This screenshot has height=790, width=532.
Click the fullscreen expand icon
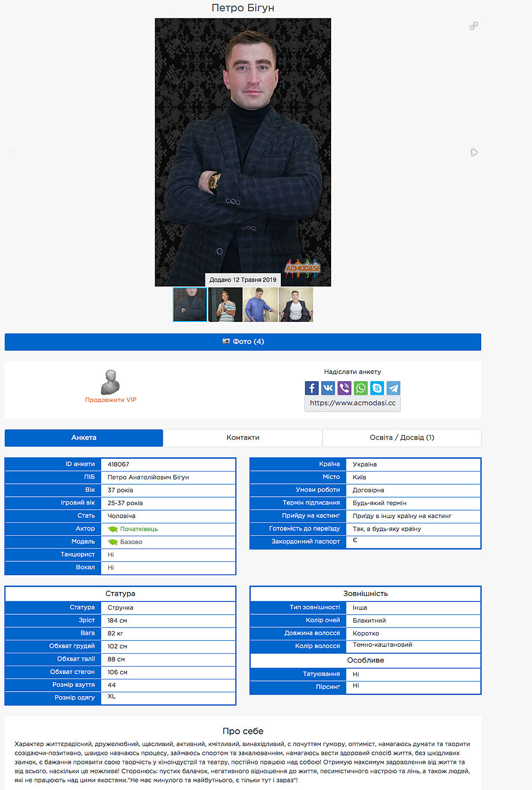(474, 26)
